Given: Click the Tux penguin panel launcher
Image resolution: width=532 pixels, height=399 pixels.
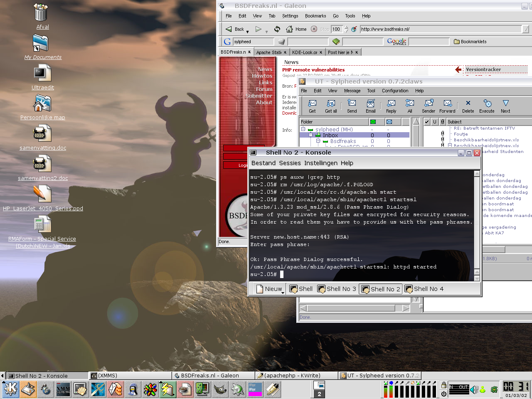Looking at the screenshot, I should click(x=133, y=389).
